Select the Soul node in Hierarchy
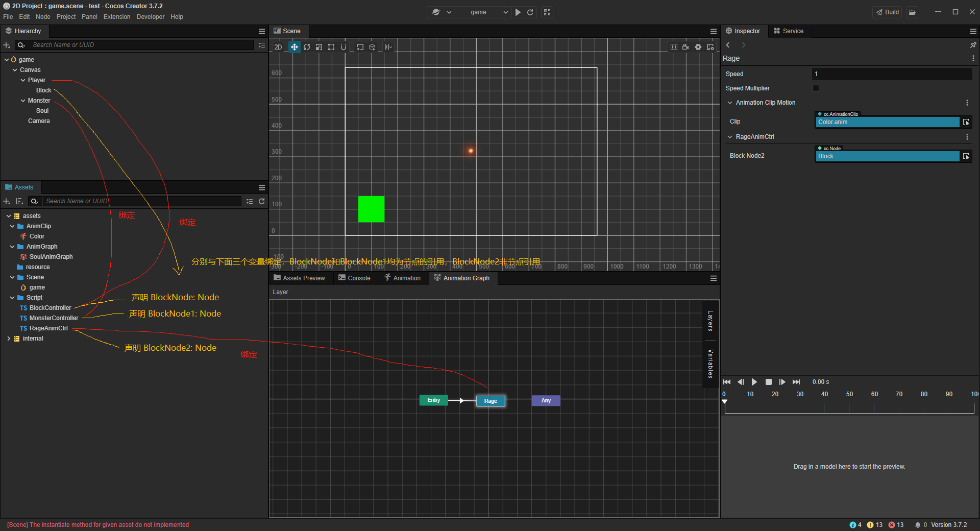This screenshot has height=531, width=980. (x=42, y=111)
